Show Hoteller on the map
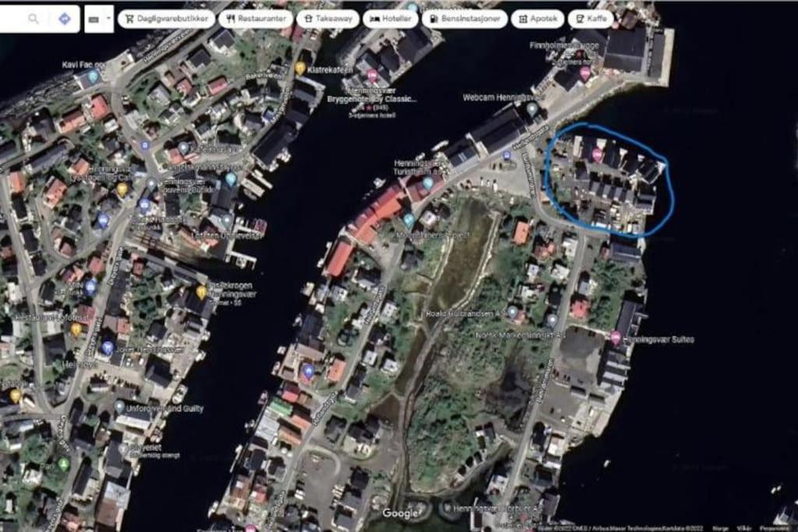 tap(390, 19)
